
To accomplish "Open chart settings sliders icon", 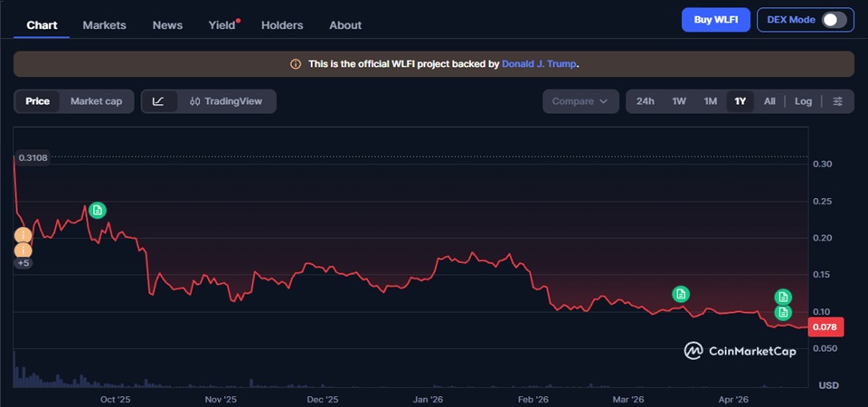I will pyautogui.click(x=838, y=101).
